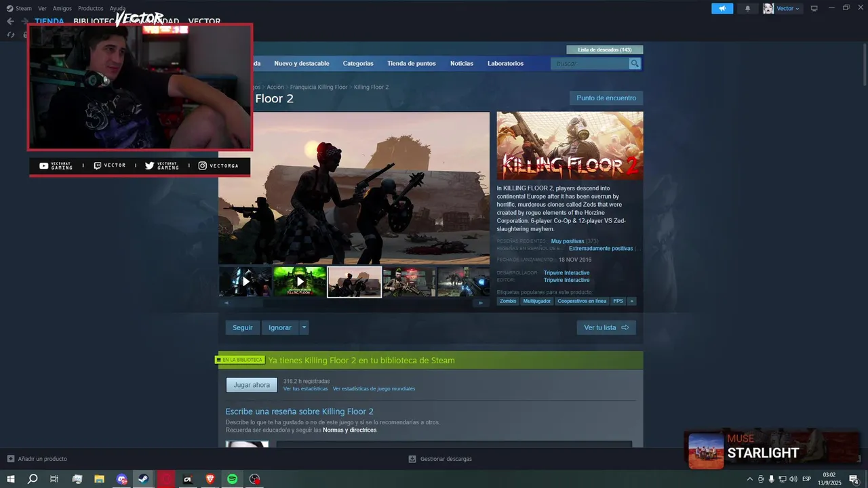Open Alienware app on the taskbar
Viewport: 868px width, 488px height.
[188, 479]
